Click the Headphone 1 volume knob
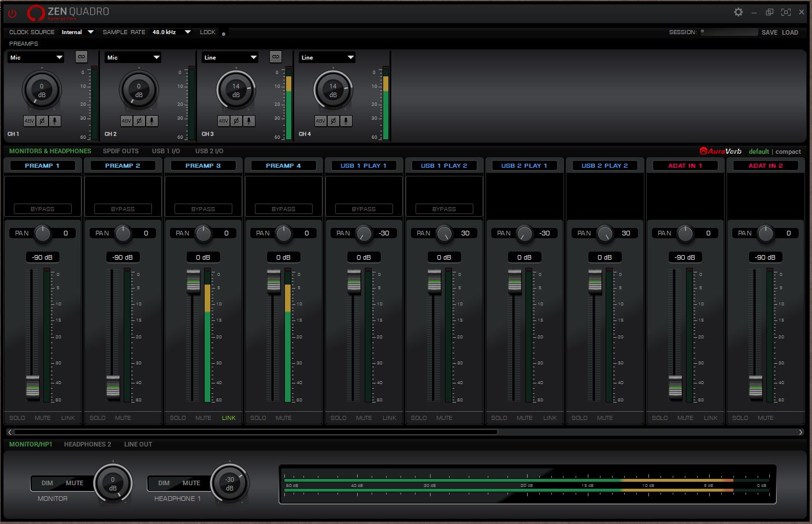Image resolution: width=812 pixels, height=524 pixels. pos(229,483)
